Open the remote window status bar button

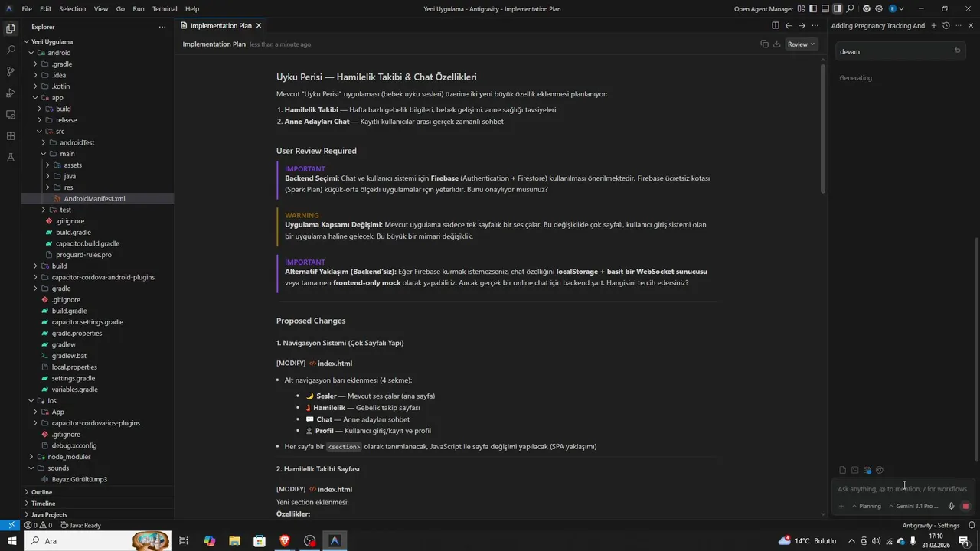[x=10, y=525]
